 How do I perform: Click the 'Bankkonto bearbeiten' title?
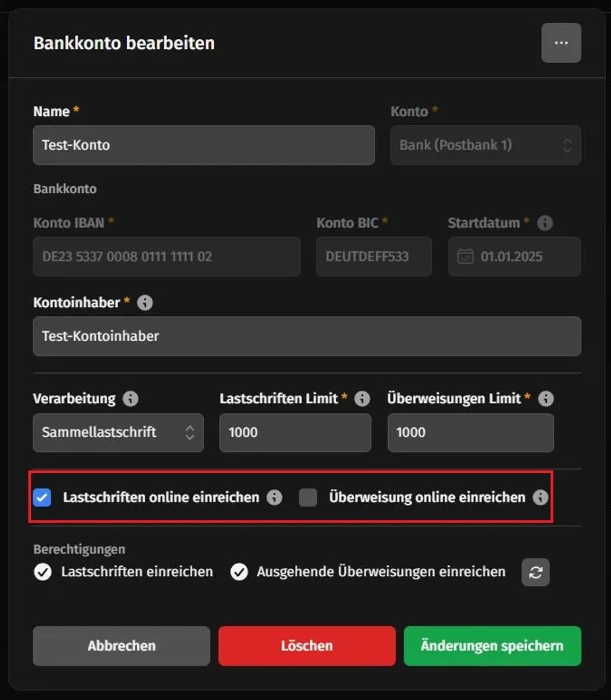click(124, 43)
